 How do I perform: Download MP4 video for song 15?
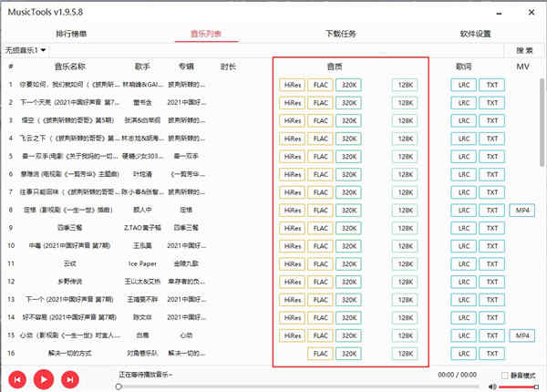[522, 335]
